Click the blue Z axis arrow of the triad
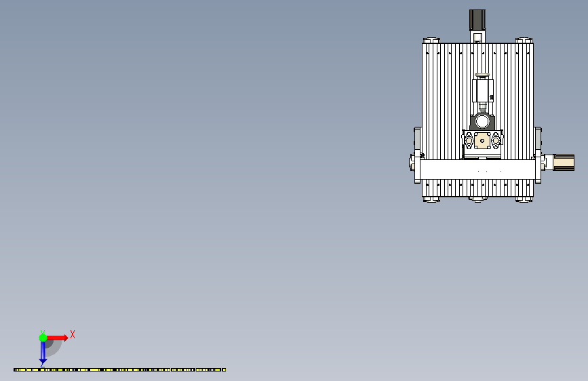This screenshot has height=381, width=588. (43, 353)
